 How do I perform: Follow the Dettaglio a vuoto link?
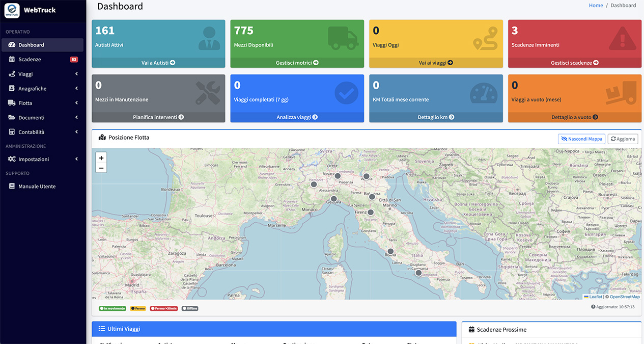[x=575, y=117]
